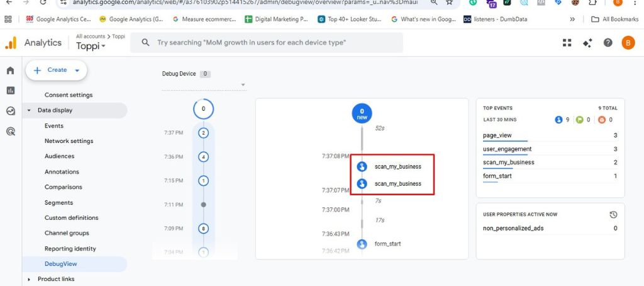Click the orange account avatar
The height and width of the screenshot is (286, 644).
pyautogui.click(x=628, y=43)
